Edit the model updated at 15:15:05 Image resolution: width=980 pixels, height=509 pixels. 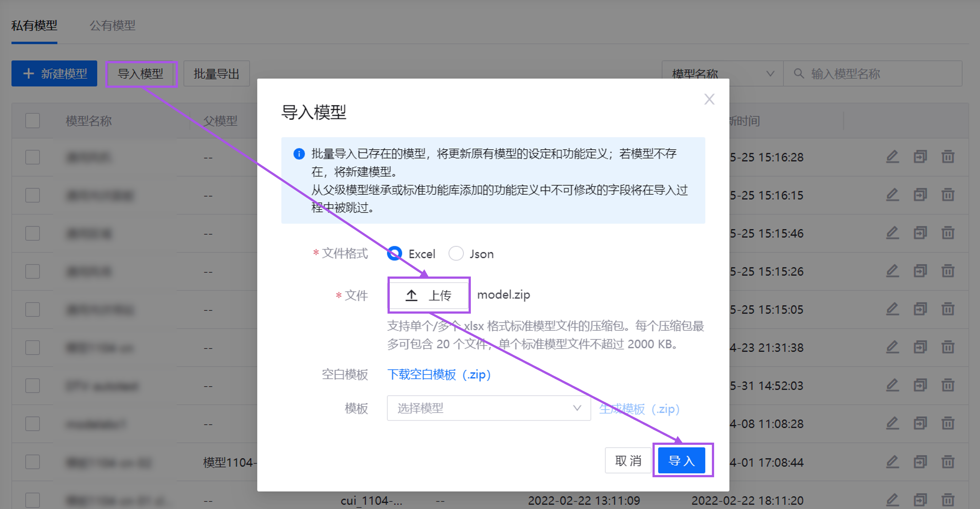click(x=893, y=309)
